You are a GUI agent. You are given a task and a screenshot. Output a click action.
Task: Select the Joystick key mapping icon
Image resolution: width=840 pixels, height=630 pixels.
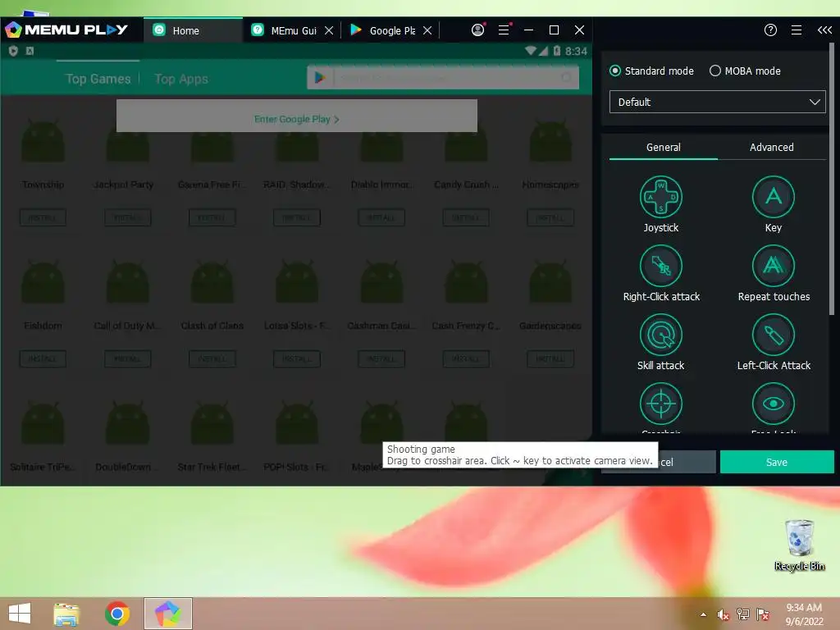pyautogui.click(x=660, y=197)
